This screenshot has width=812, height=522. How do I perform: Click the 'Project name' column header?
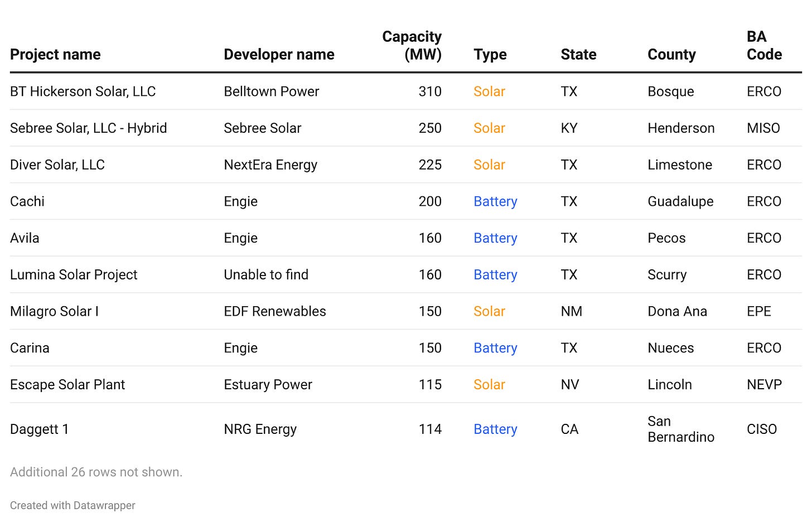[55, 55]
